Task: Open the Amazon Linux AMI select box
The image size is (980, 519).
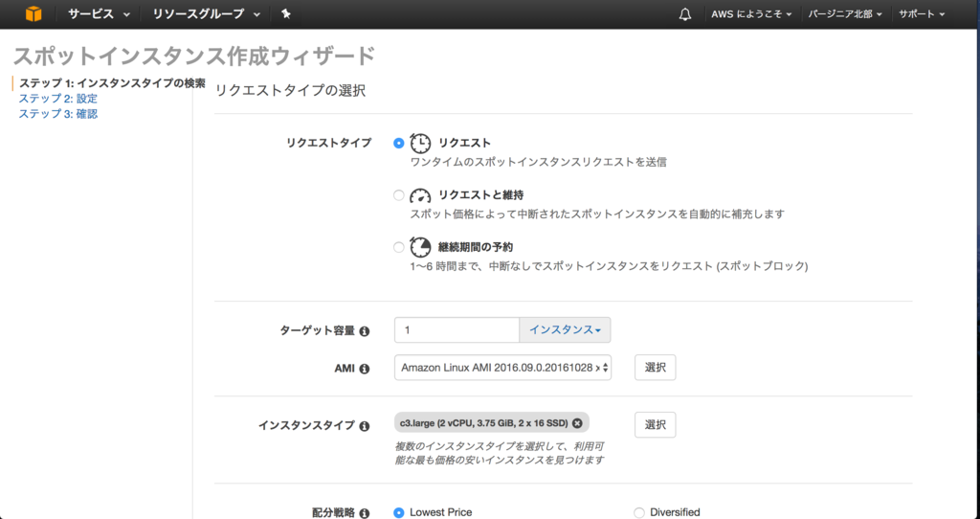Action: pyautogui.click(x=502, y=368)
